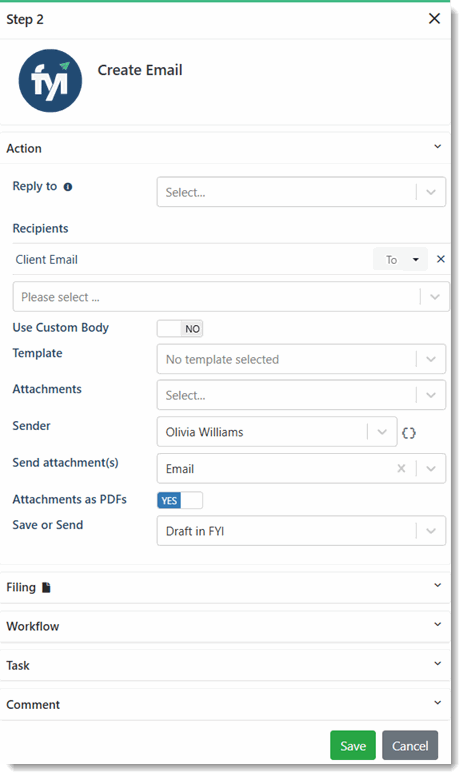Click the Client Email recipient text
This screenshot has height=779, width=466.
pyautogui.click(x=47, y=259)
